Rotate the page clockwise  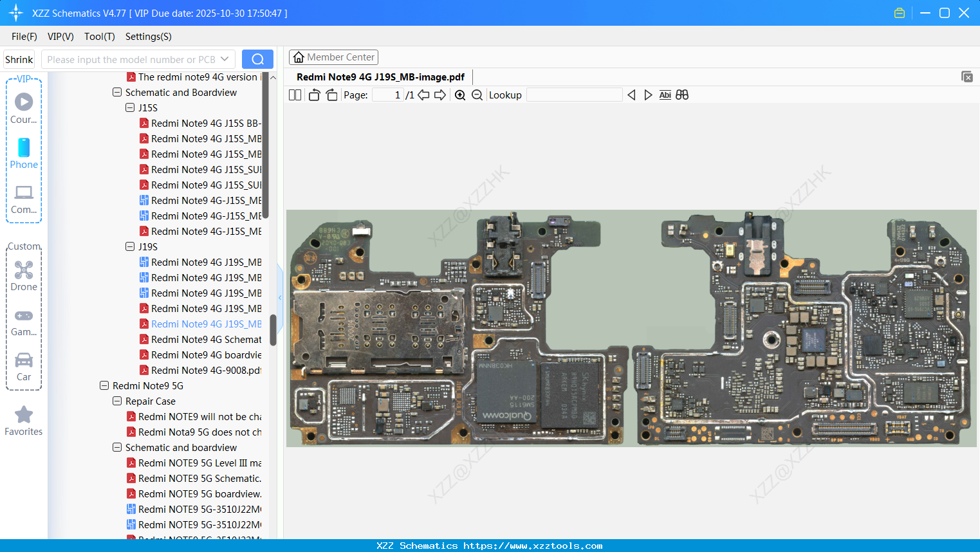pyautogui.click(x=331, y=95)
